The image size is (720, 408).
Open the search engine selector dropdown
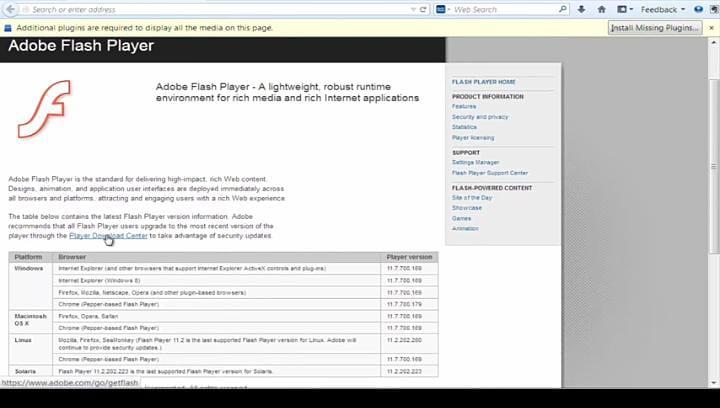coord(443,9)
